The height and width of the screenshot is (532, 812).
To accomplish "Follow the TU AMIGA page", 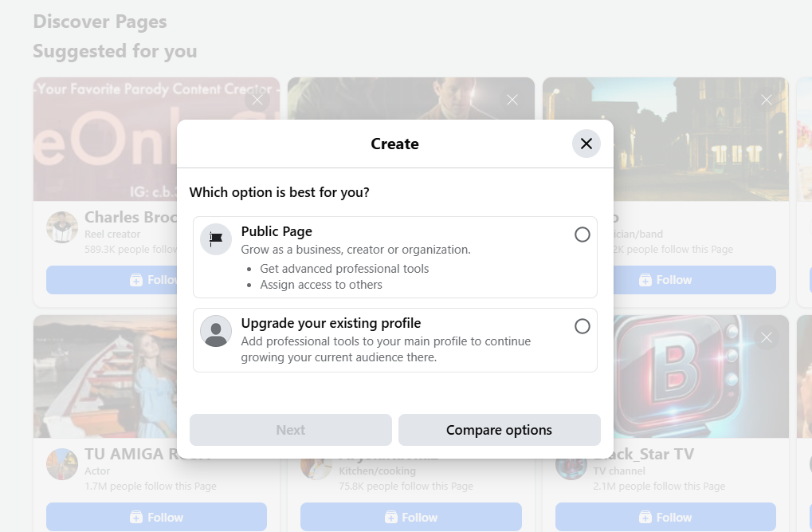I will click(x=155, y=517).
